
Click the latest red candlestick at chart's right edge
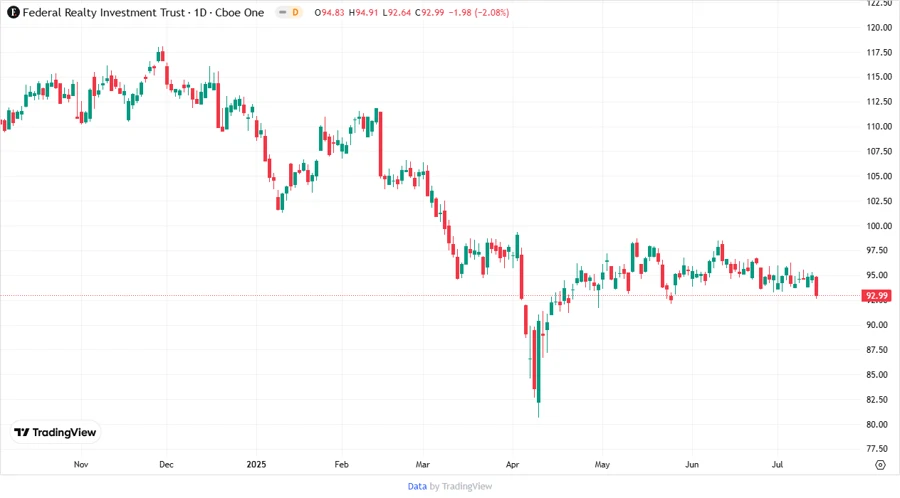[816, 286]
